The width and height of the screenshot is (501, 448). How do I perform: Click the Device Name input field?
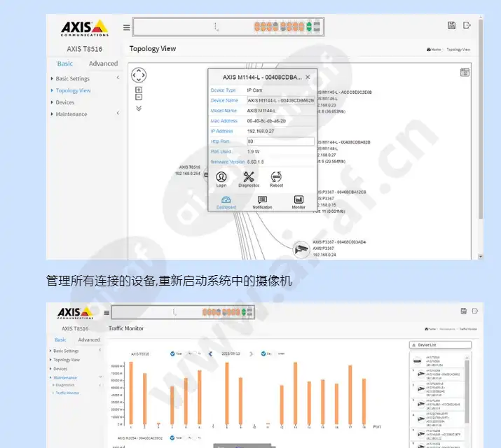pyautogui.click(x=281, y=101)
